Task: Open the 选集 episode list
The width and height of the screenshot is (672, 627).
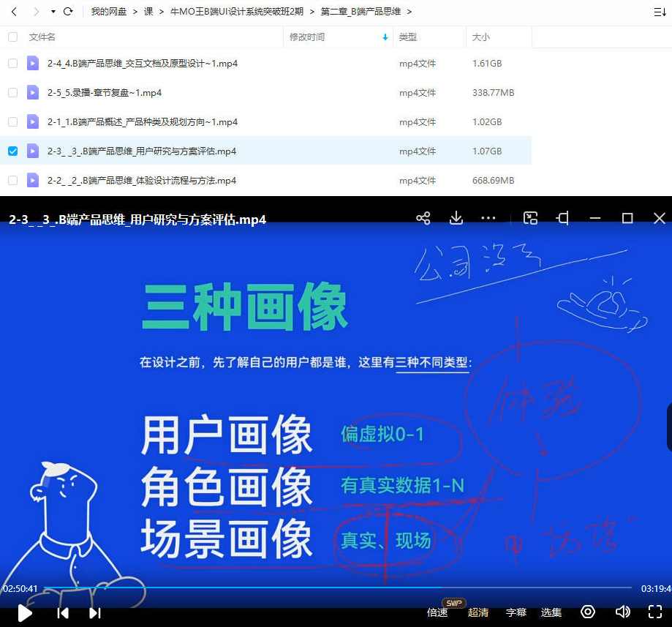Action: (551, 612)
